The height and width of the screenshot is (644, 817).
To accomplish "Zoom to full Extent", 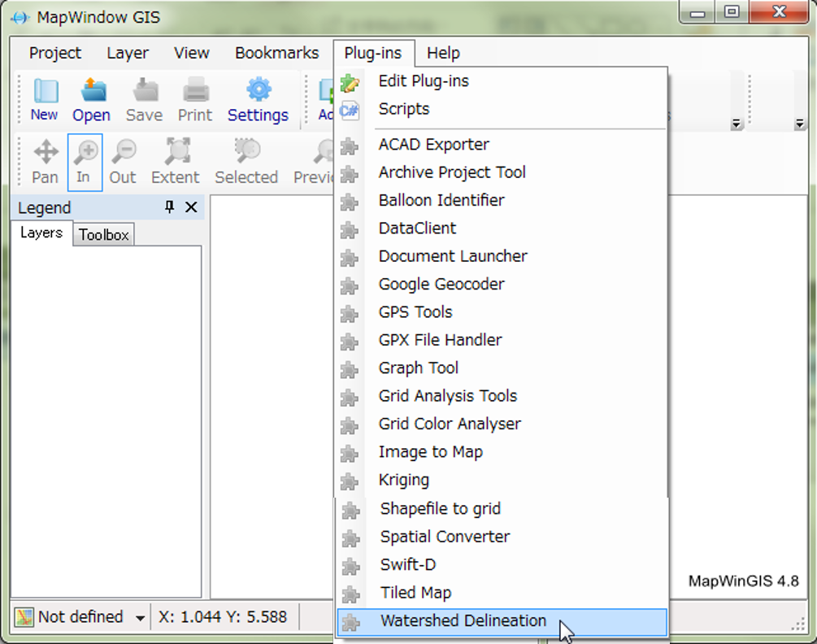I will pyautogui.click(x=176, y=162).
